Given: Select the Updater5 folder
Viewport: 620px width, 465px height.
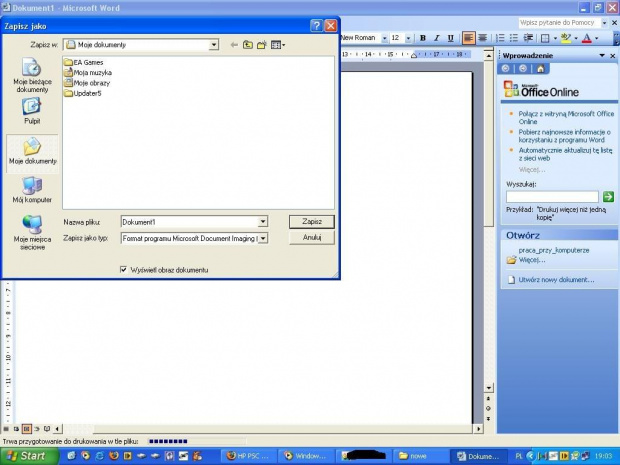Looking at the screenshot, I should (x=83, y=93).
